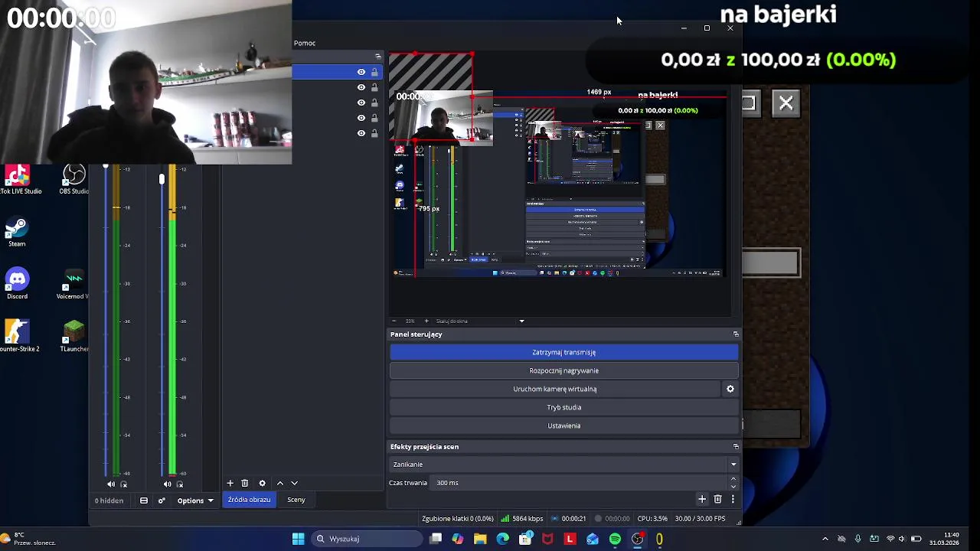Click the X button of the background window
This screenshot has width=980, height=551.
click(786, 103)
